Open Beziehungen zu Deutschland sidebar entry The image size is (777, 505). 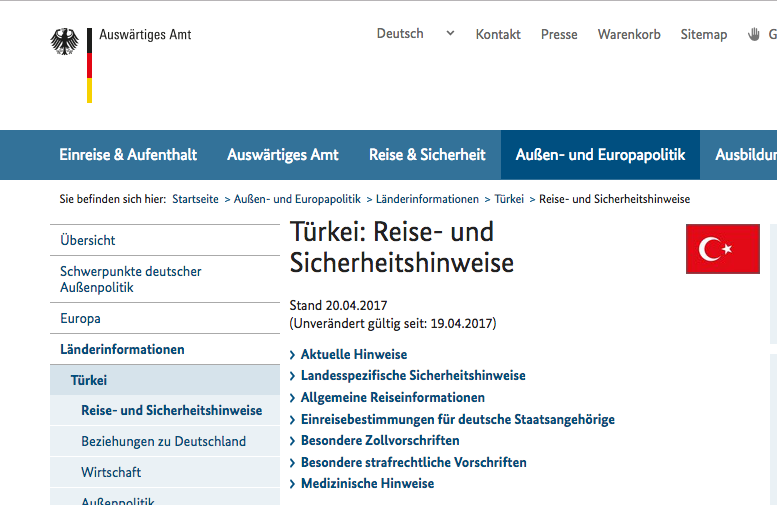point(165,441)
